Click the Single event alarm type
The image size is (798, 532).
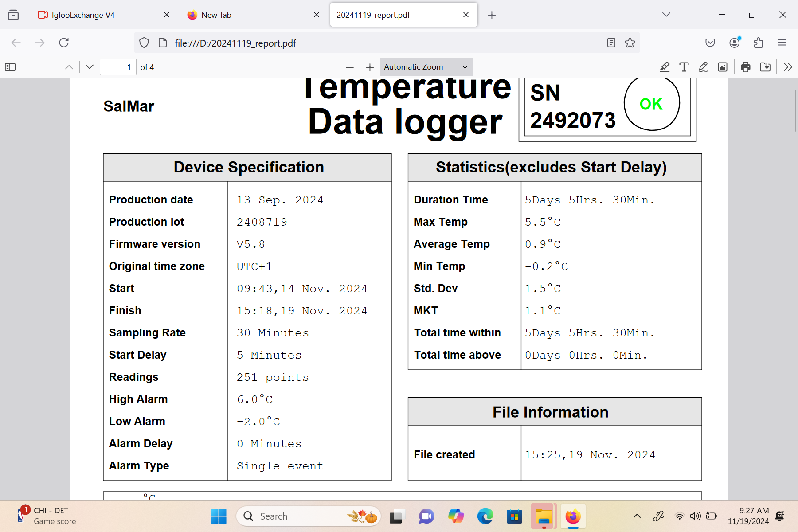tap(280, 466)
